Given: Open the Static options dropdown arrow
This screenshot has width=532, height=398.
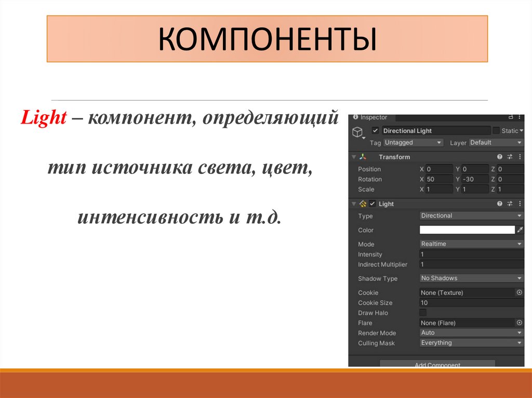Looking at the screenshot, I should point(522,131).
